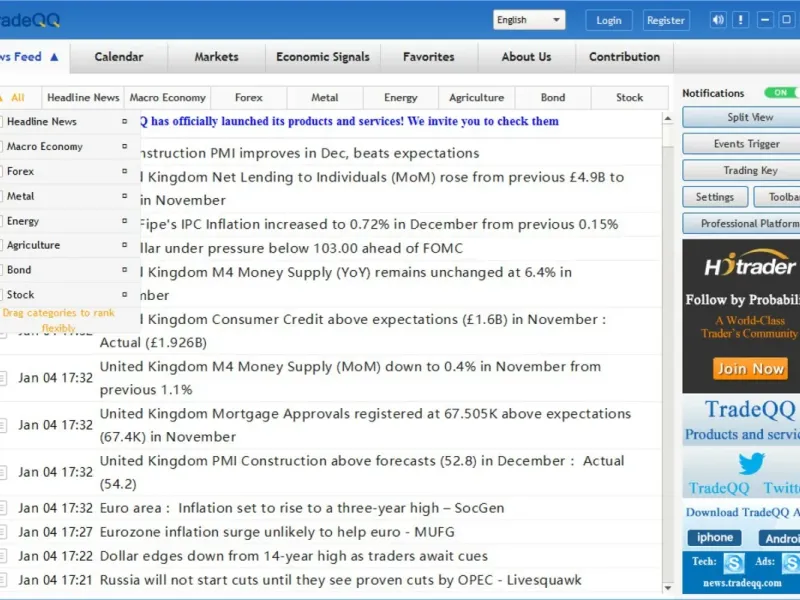Filter by Macro Economy category tab
Viewport: 800px width, 600px height.
pyautogui.click(x=167, y=97)
